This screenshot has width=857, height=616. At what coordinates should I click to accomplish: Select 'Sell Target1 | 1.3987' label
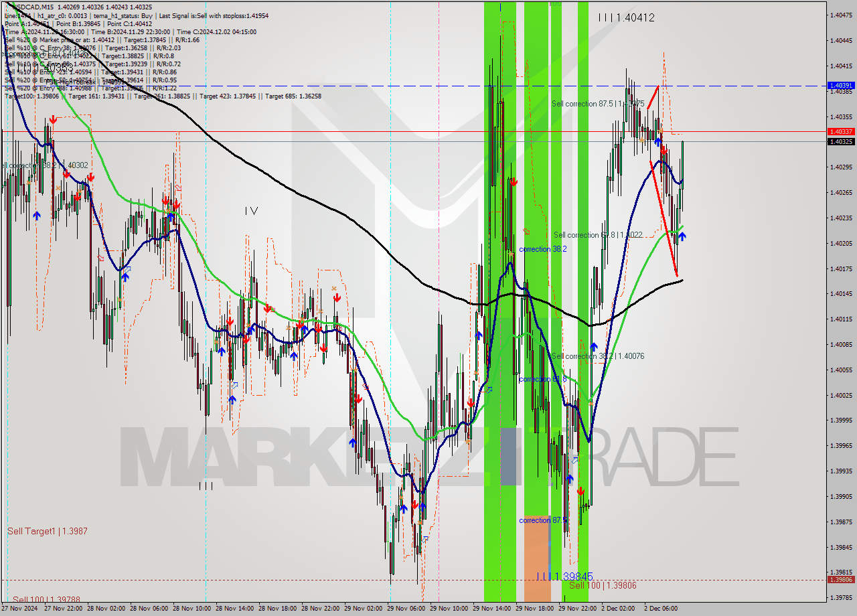47,531
